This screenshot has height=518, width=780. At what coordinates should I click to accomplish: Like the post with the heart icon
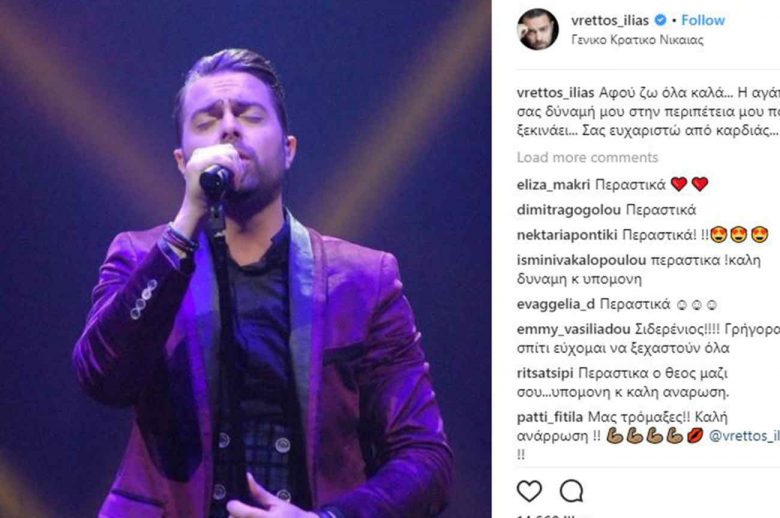tap(529, 491)
